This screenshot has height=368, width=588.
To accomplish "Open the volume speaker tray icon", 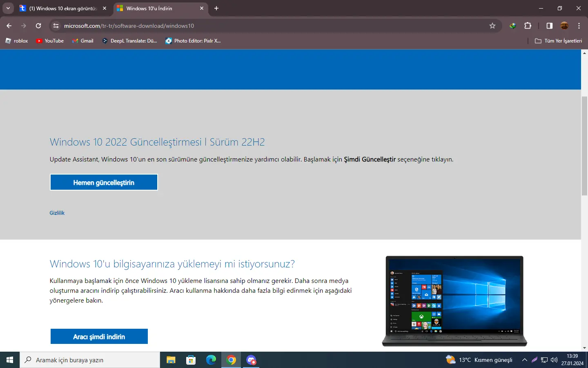I will coord(554,360).
